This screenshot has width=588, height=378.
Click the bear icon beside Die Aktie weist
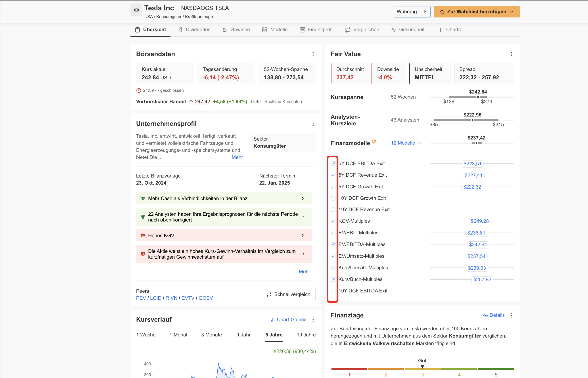pos(143,254)
